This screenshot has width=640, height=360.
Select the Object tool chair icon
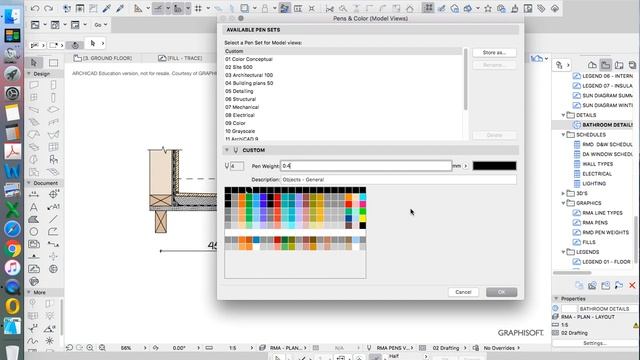(x=53, y=159)
